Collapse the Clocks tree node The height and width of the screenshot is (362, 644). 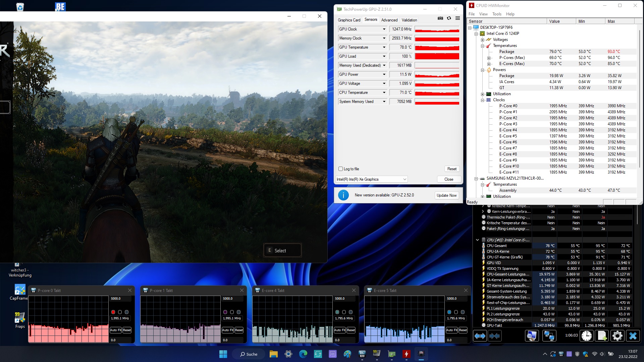483,100
